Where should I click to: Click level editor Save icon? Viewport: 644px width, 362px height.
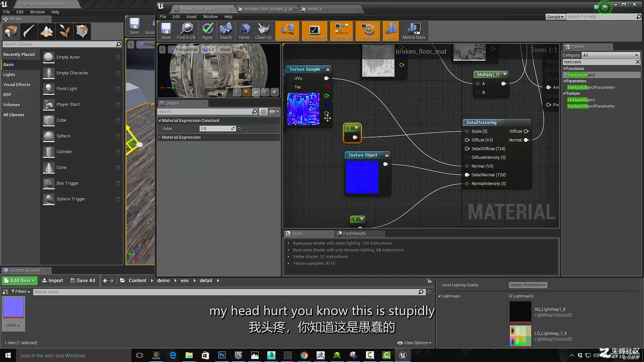pyautogui.click(x=134, y=26)
